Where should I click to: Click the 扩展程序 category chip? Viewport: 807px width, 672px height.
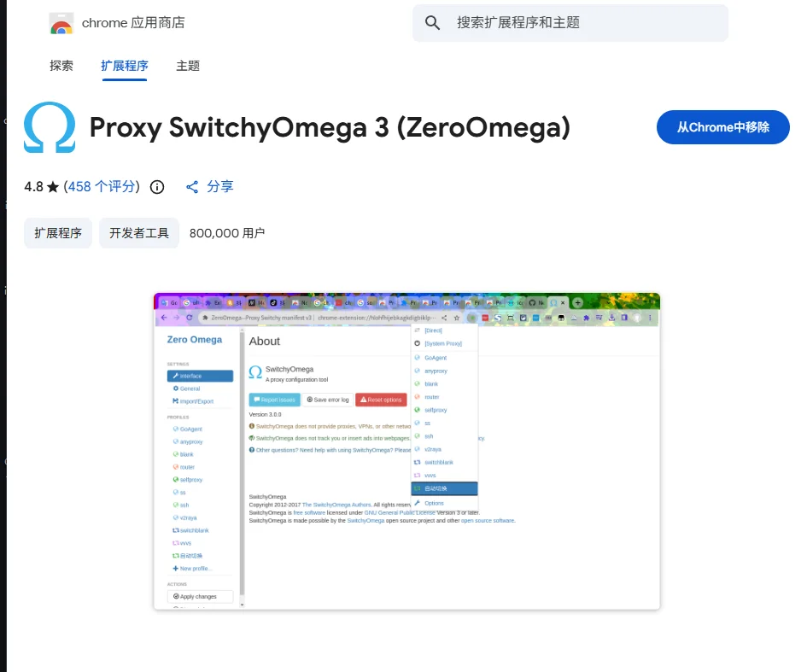pyautogui.click(x=58, y=233)
